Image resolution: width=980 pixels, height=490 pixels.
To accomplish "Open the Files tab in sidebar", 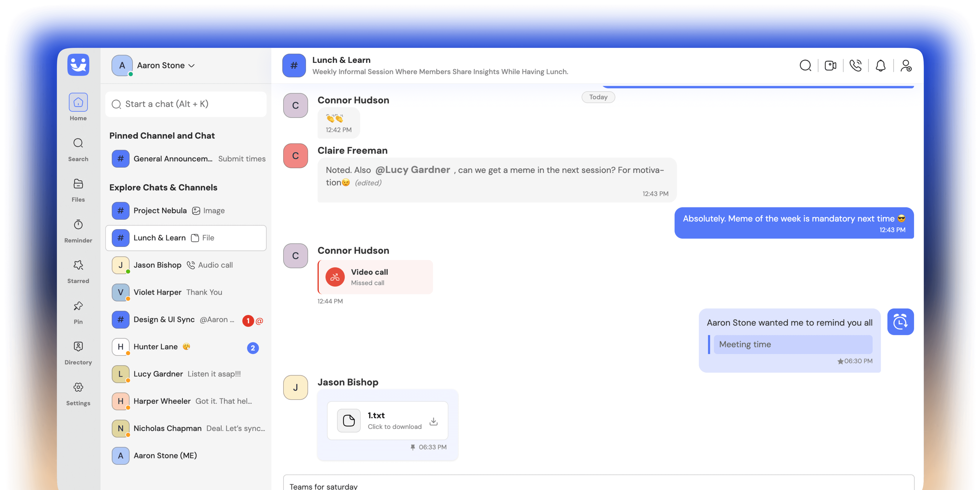I will [78, 190].
